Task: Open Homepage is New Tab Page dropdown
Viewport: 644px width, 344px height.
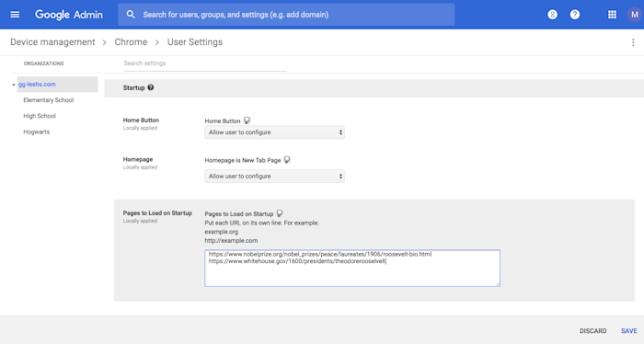Action: pyautogui.click(x=274, y=176)
